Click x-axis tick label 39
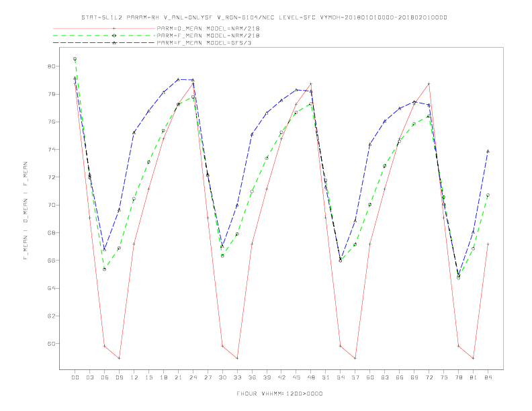532x411 pixels. click(x=267, y=377)
